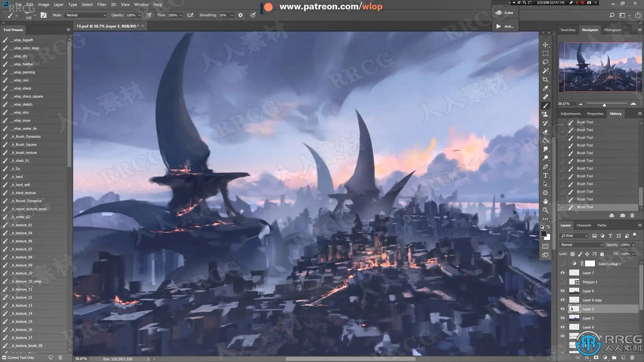Click the Navigator preview thumbnail
The width and height of the screenshot is (644, 362).
pos(600,67)
